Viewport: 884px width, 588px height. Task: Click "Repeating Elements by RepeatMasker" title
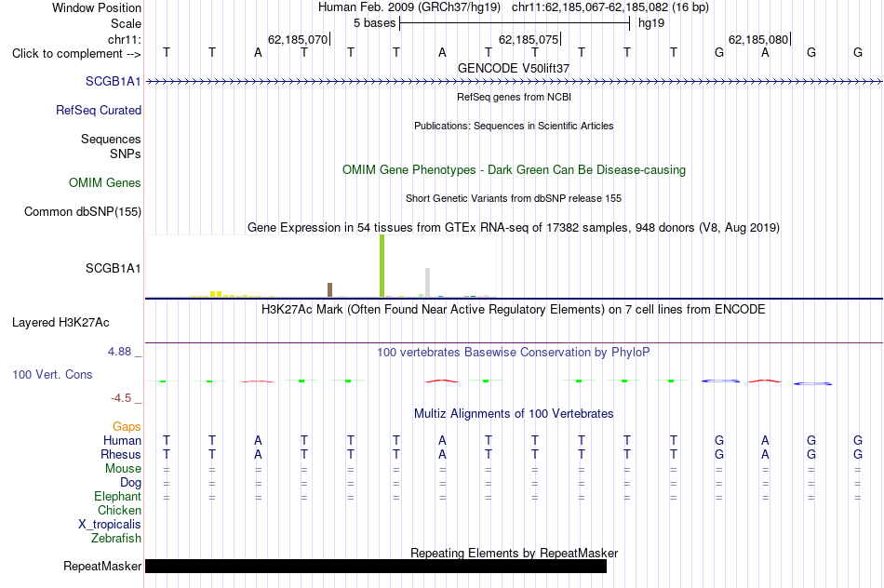coord(514,553)
